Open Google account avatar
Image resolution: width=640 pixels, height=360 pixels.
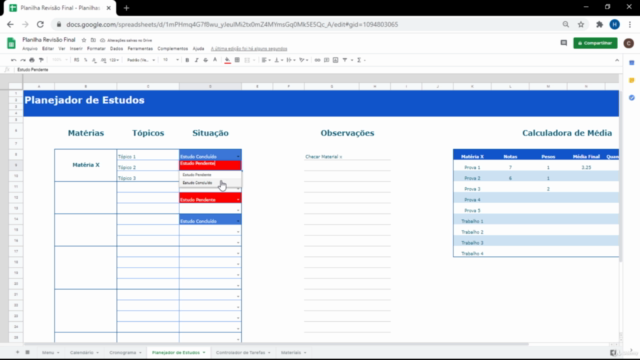click(628, 43)
